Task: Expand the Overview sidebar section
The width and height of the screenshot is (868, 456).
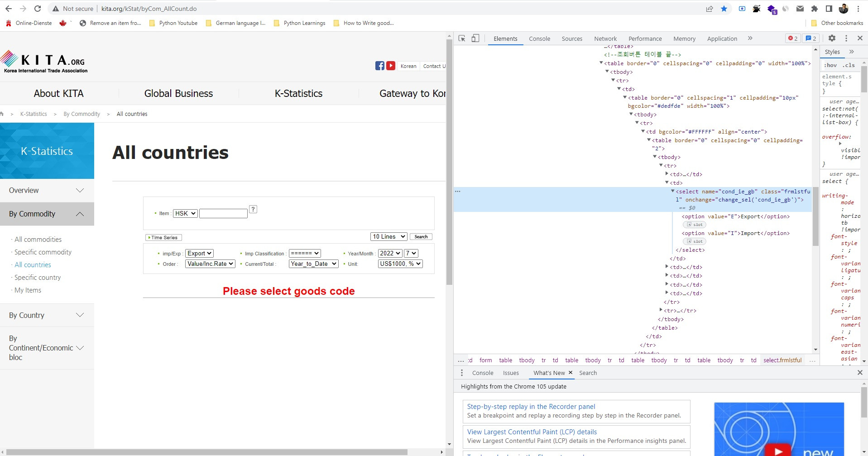Action: tap(47, 190)
